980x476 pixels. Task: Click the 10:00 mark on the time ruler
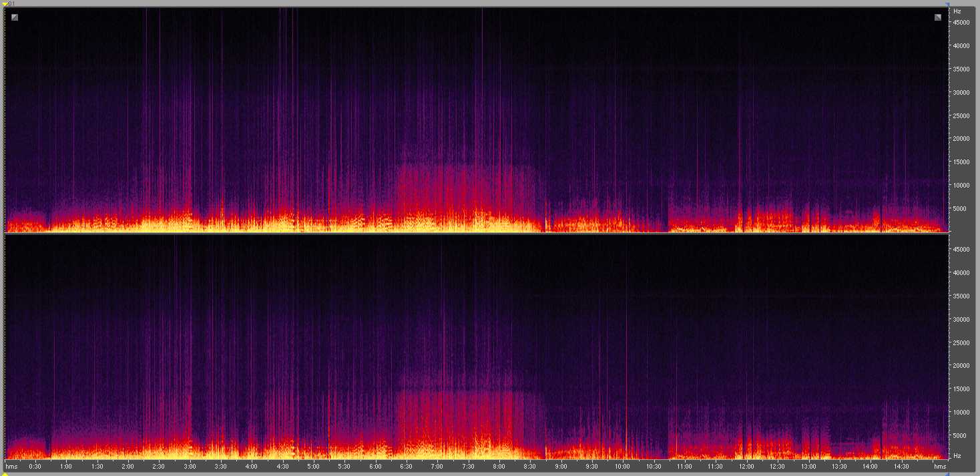click(622, 466)
